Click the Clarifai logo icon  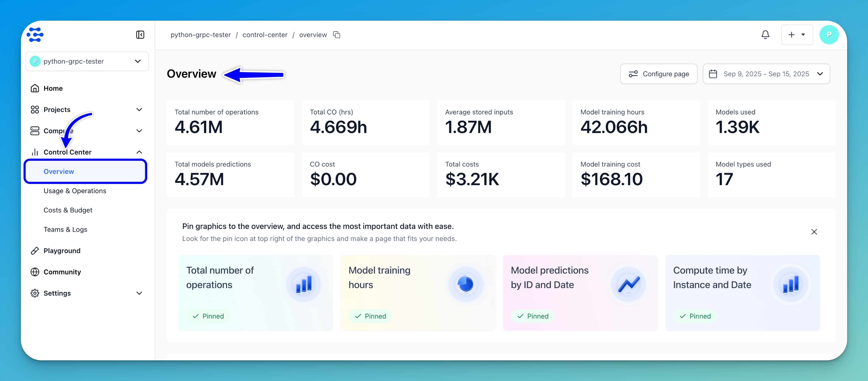[35, 35]
